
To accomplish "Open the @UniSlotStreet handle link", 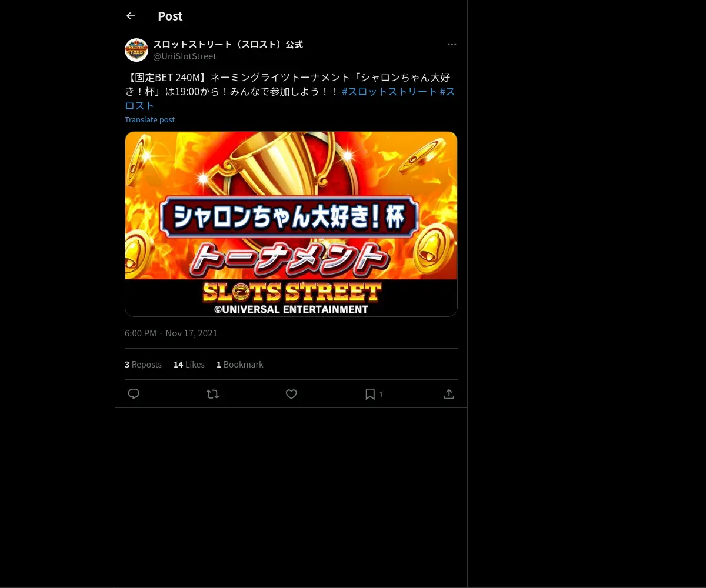I will (185, 56).
